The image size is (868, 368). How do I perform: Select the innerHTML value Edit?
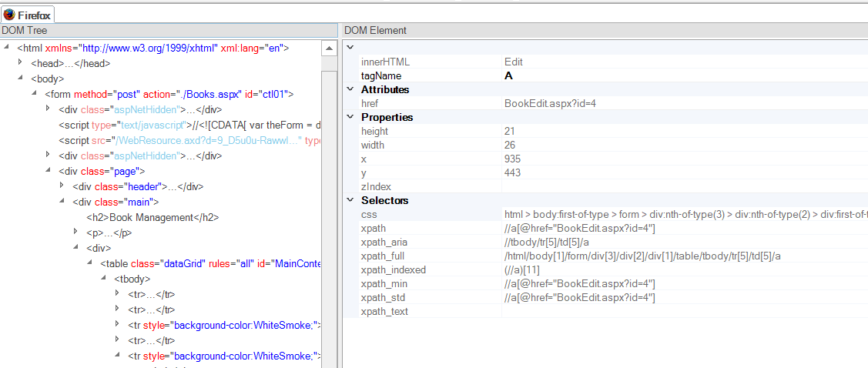pos(514,62)
